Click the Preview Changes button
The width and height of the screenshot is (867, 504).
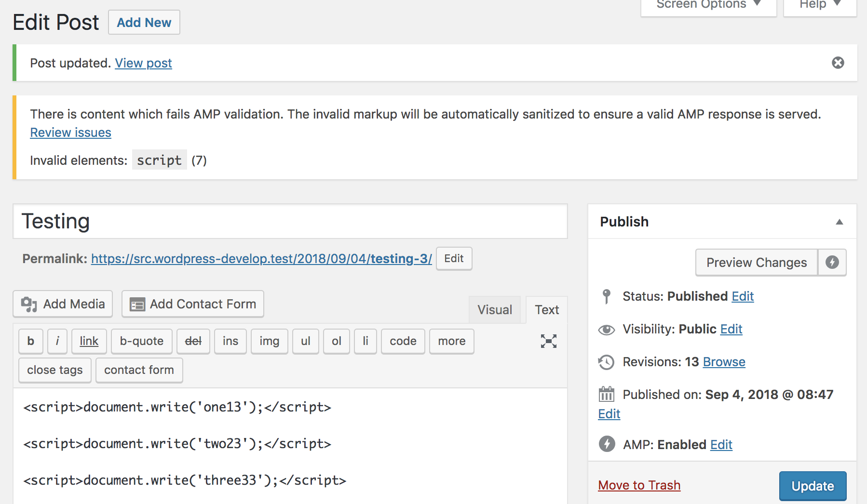(757, 262)
